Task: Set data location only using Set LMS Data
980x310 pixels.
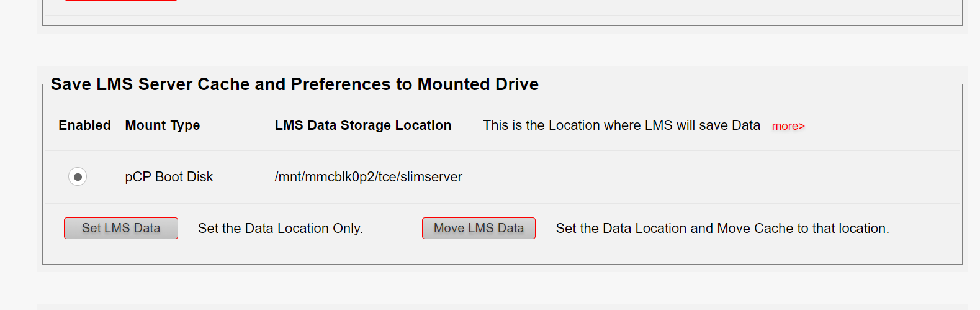Action: coord(121,228)
